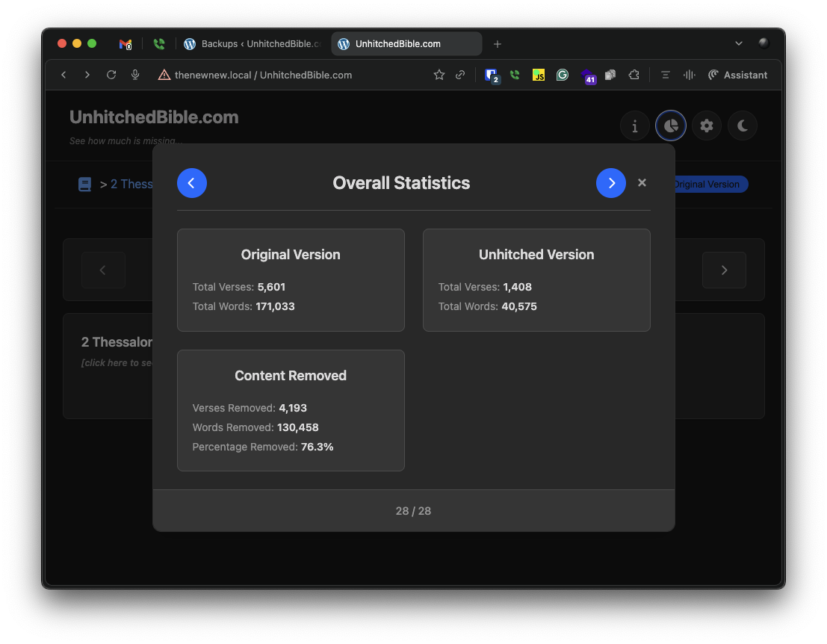Bookmark this page with star icon

(439, 75)
